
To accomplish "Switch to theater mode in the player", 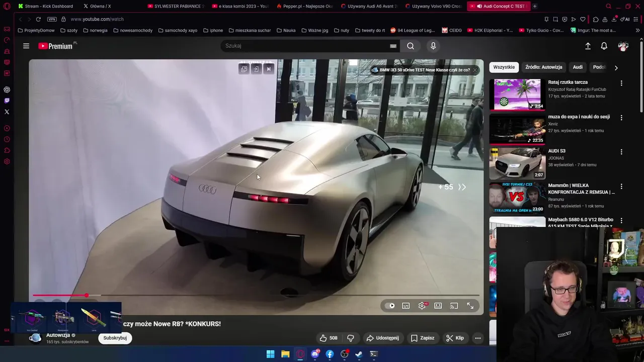I will (438, 306).
